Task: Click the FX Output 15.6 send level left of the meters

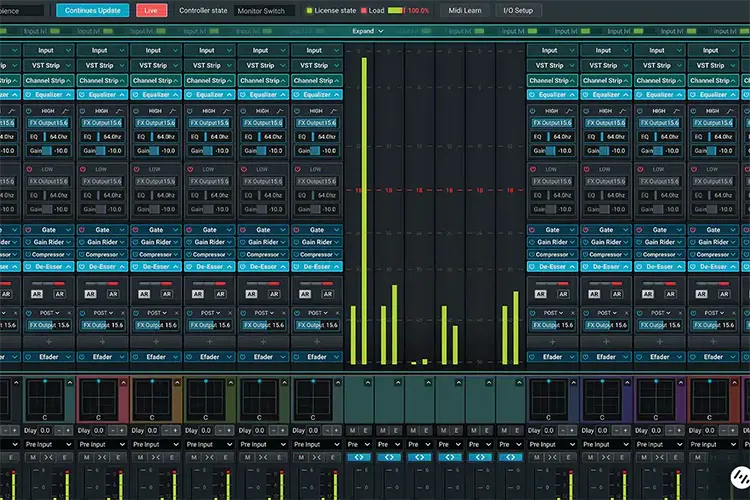Action: pos(317,325)
